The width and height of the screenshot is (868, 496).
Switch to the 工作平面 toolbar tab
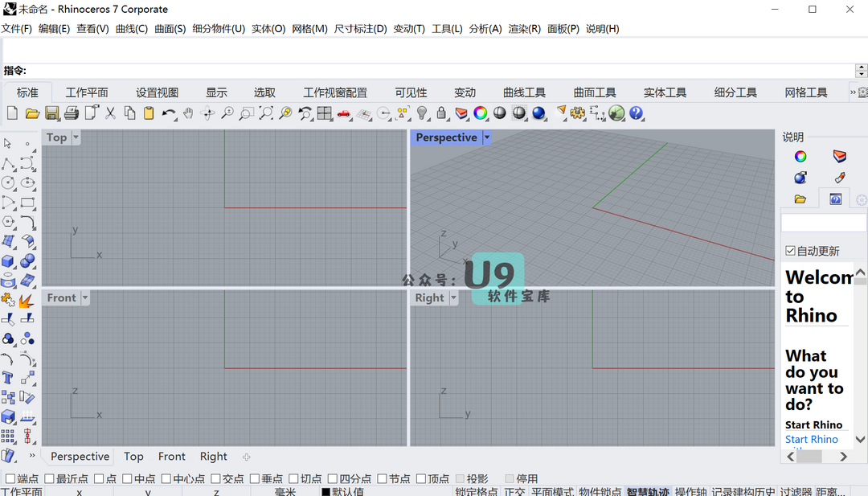[87, 92]
